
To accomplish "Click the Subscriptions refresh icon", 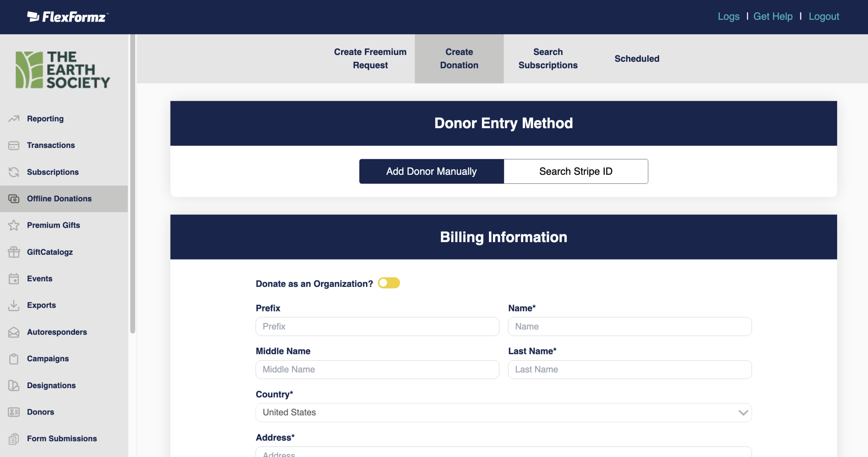I will click(14, 172).
